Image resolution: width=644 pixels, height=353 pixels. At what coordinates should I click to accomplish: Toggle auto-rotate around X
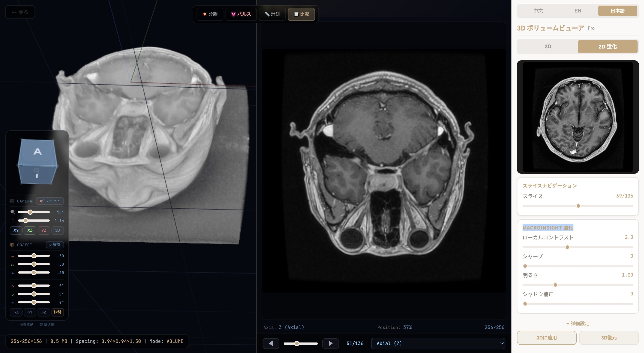[x=16, y=312]
